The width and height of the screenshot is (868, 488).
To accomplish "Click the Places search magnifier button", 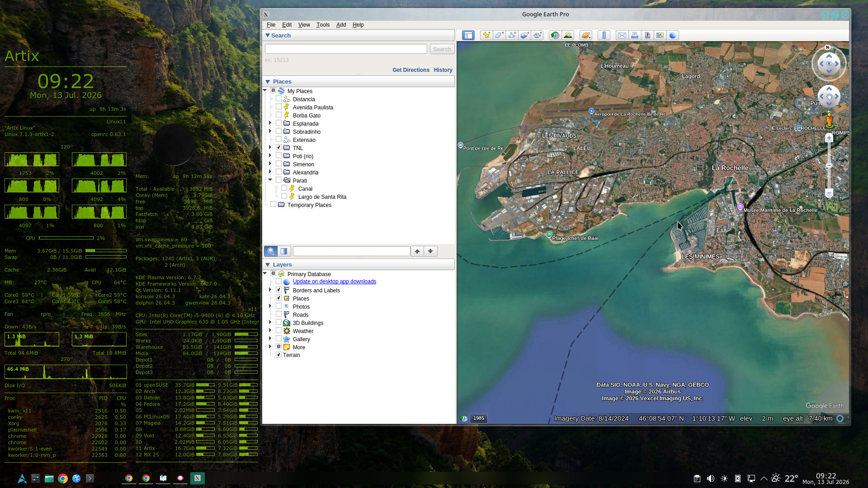I will coord(271,251).
